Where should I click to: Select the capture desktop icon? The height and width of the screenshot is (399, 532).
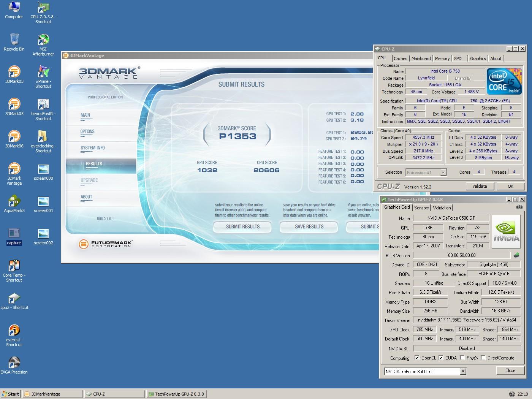[x=14, y=236]
